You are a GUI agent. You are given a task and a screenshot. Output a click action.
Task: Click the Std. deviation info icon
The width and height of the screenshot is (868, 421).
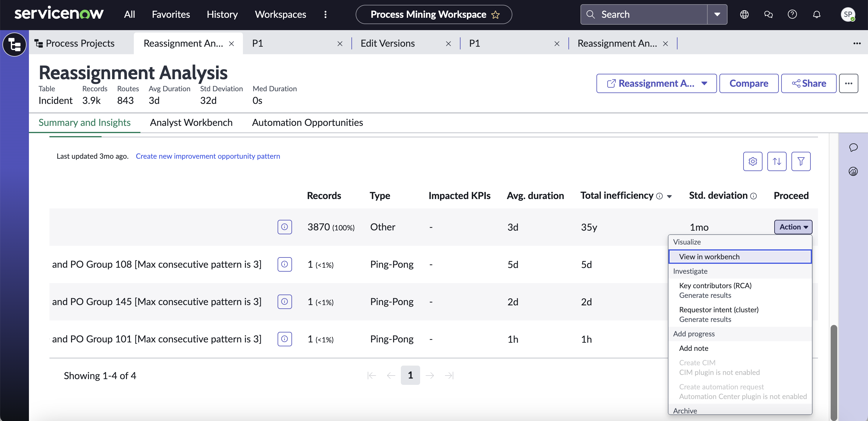754,196
